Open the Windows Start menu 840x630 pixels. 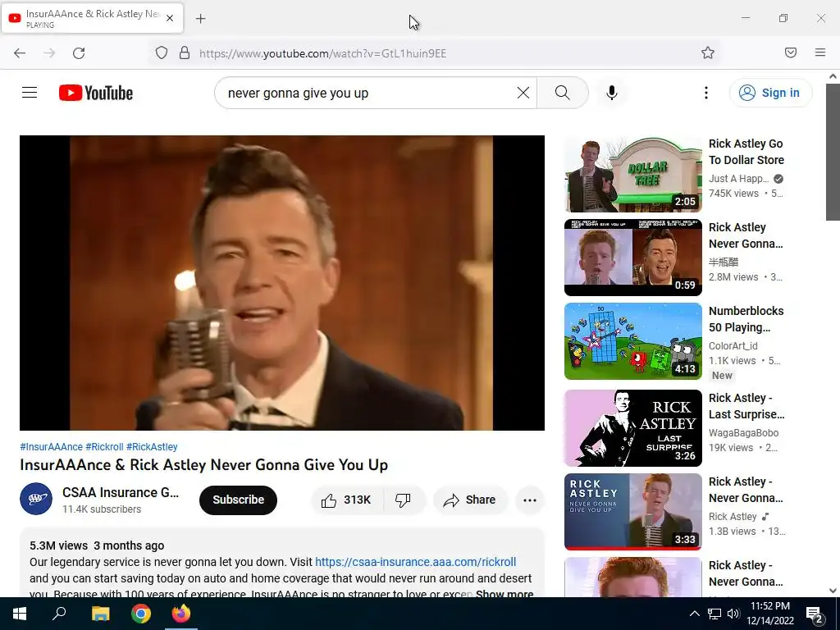20,614
